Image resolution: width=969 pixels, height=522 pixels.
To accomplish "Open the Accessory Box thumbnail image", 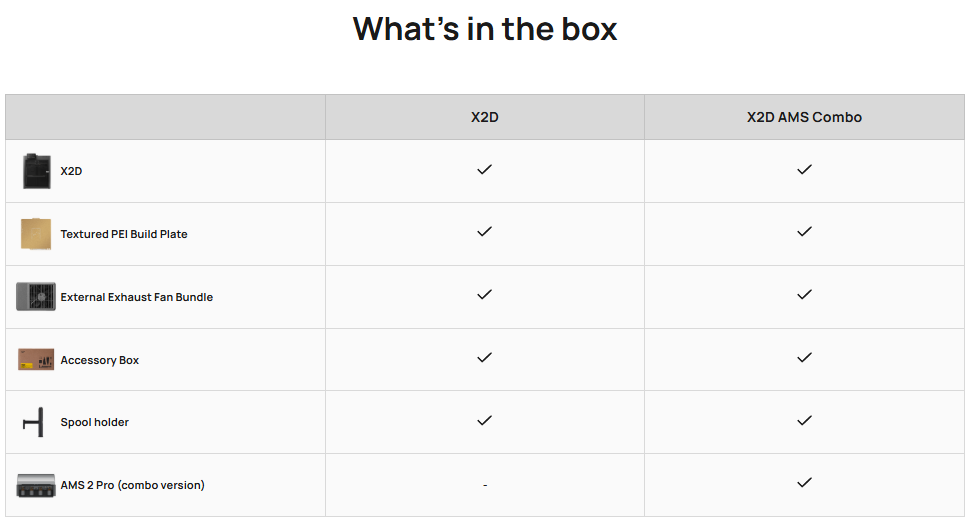I will 36,360.
